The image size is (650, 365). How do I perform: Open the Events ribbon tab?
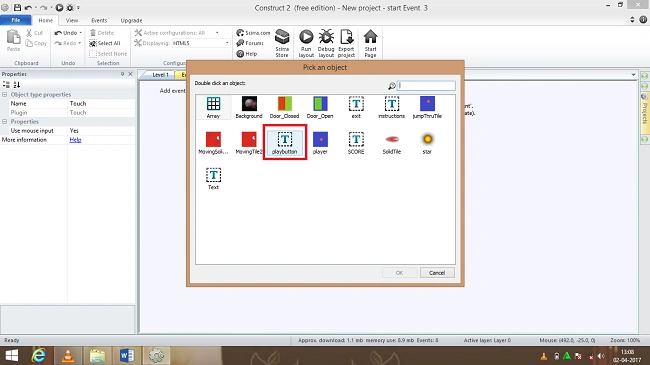(99, 20)
